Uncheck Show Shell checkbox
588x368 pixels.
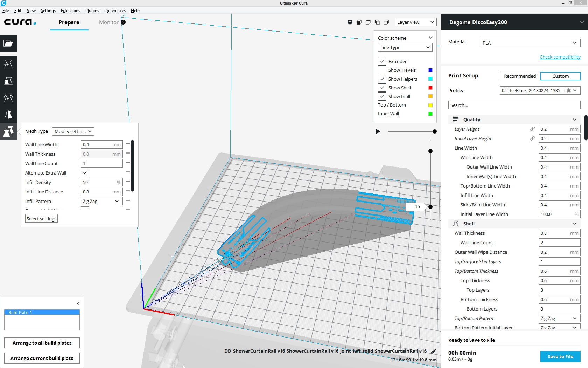point(382,88)
